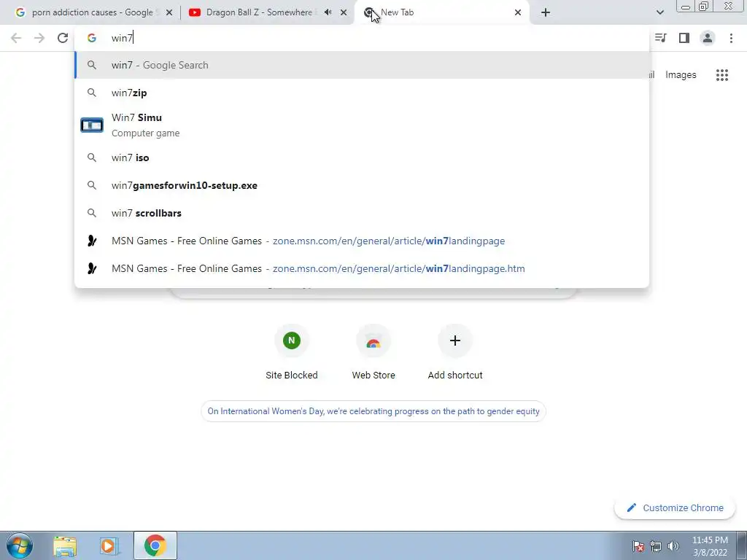
Task: Switch to the Dragon Ball Z YouTube tab
Action: tap(267, 12)
